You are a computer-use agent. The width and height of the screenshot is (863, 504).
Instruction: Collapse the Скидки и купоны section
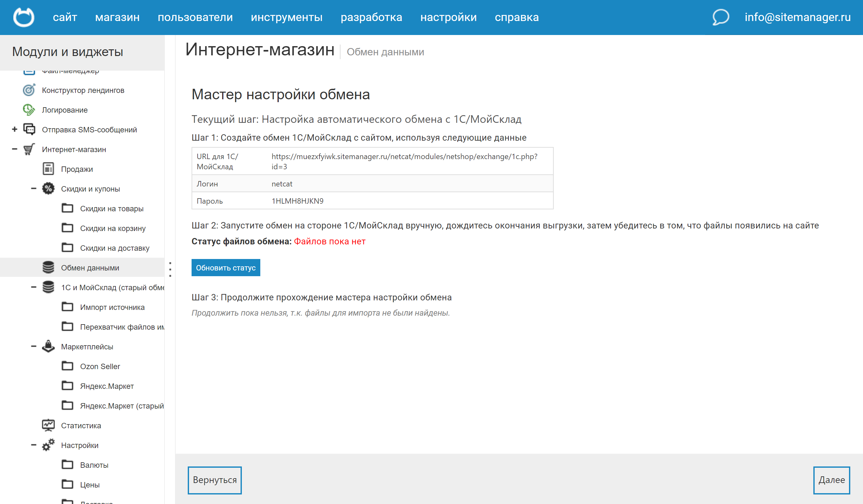click(33, 188)
